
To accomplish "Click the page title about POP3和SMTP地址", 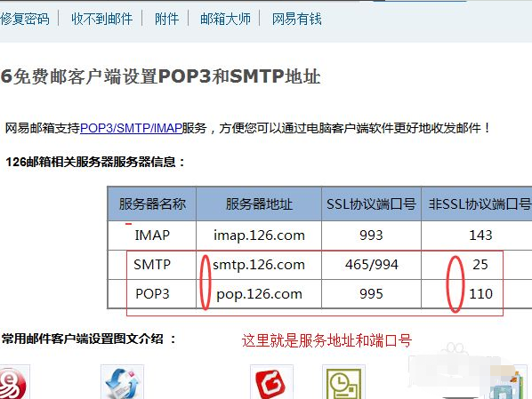I will tap(160, 76).
